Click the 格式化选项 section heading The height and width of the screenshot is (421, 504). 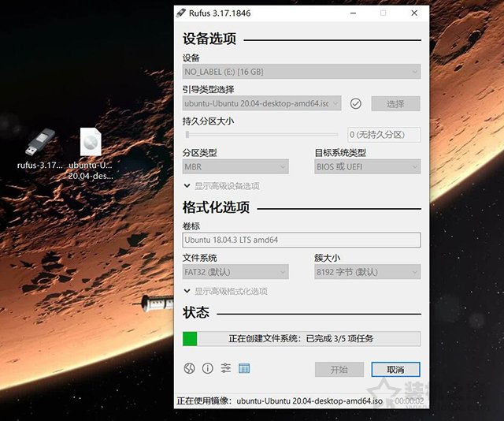(216, 207)
